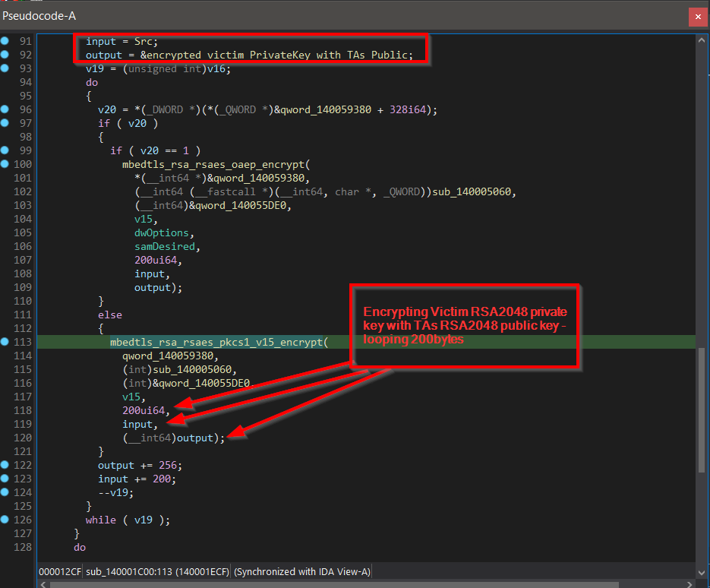Toggle breakpoint dot on line 92
Screen dimensions: 710x588
point(5,55)
